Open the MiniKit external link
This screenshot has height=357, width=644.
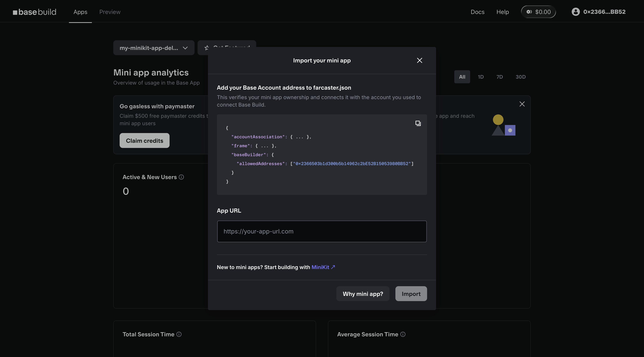point(323,267)
